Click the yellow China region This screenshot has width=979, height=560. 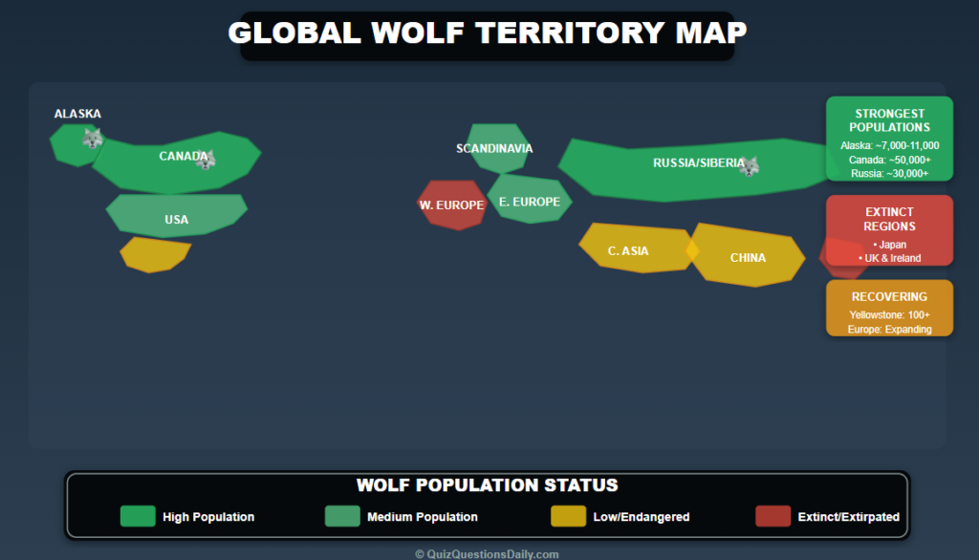[748, 257]
